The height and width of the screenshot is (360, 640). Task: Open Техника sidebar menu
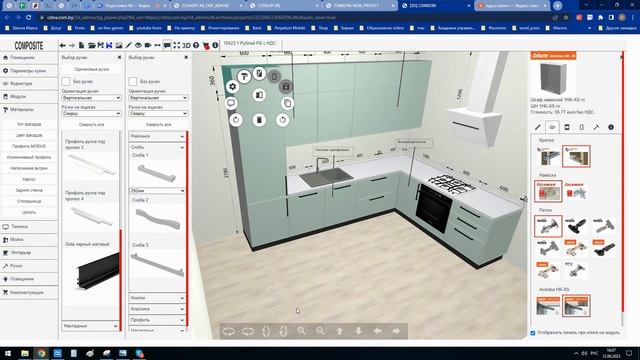coord(29,227)
